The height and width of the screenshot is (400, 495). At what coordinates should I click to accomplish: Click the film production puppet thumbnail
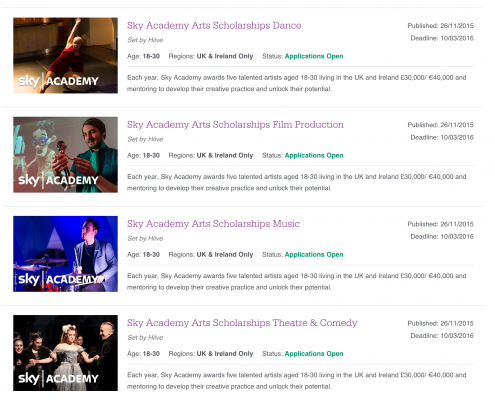pyautogui.click(x=65, y=155)
